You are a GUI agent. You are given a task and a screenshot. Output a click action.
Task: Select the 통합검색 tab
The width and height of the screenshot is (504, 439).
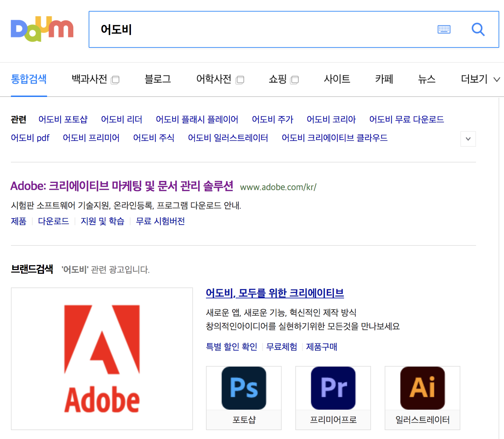(29, 79)
